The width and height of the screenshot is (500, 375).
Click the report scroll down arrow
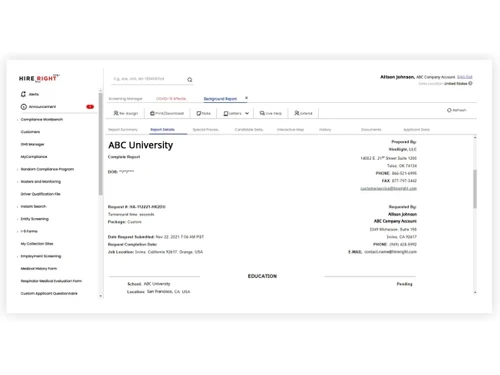pyautogui.click(x=475, y=292)
